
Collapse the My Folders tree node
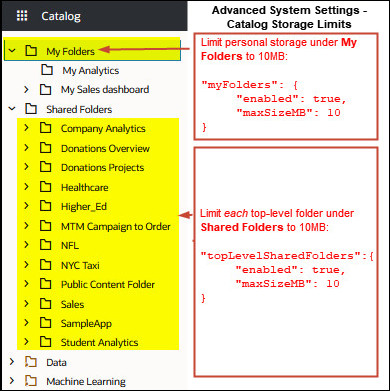tap(12, 51)
